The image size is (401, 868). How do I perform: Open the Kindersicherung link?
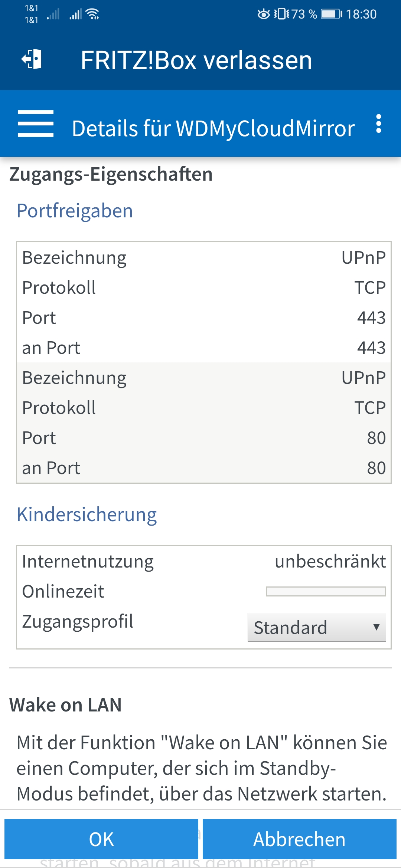(87, 515)
